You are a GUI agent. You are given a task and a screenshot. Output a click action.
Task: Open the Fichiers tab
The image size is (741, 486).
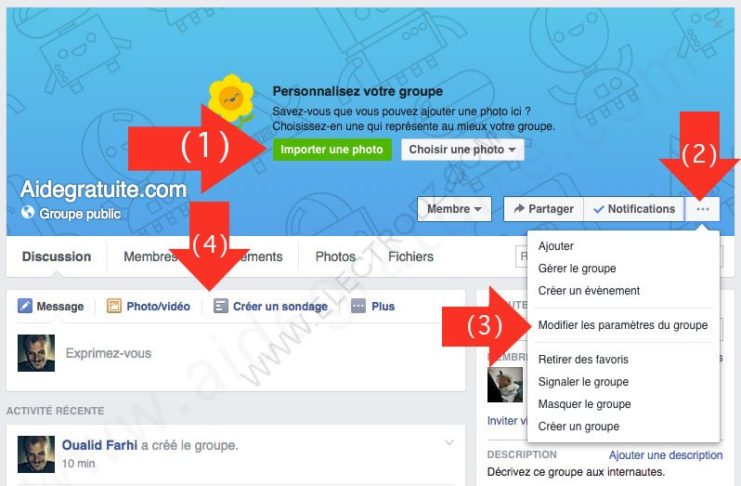coord(411,257)
